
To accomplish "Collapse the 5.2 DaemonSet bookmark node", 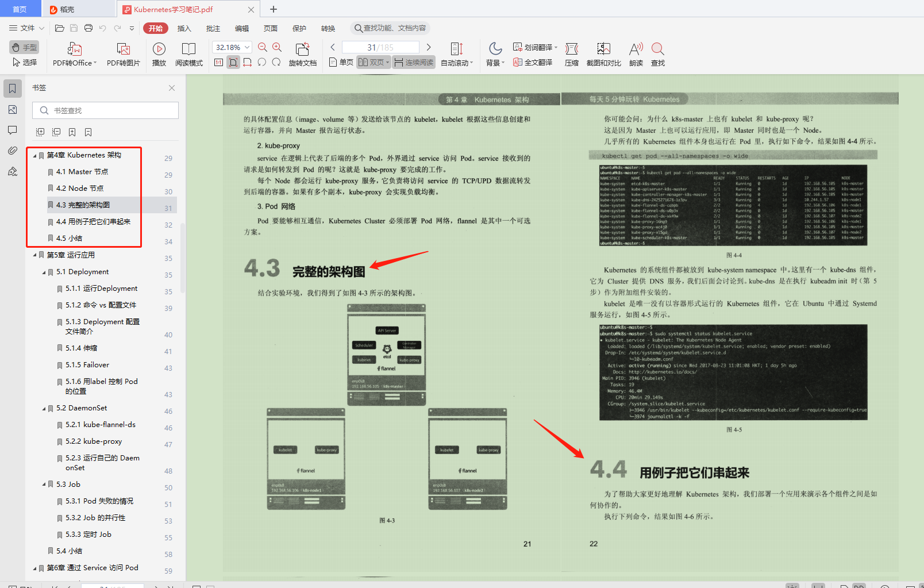I will tap(44, 408).
